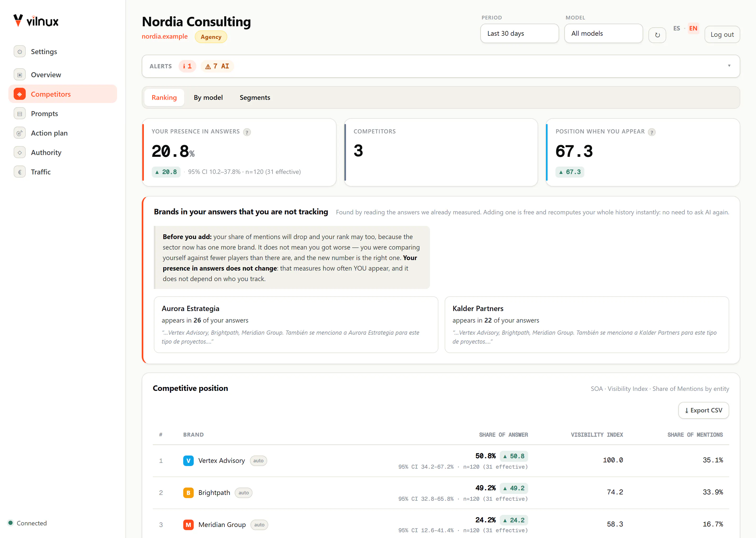The height and width of the screenshot is (538, 756).
Task: Switch language to ES
Action: click(x=676, y=28)
